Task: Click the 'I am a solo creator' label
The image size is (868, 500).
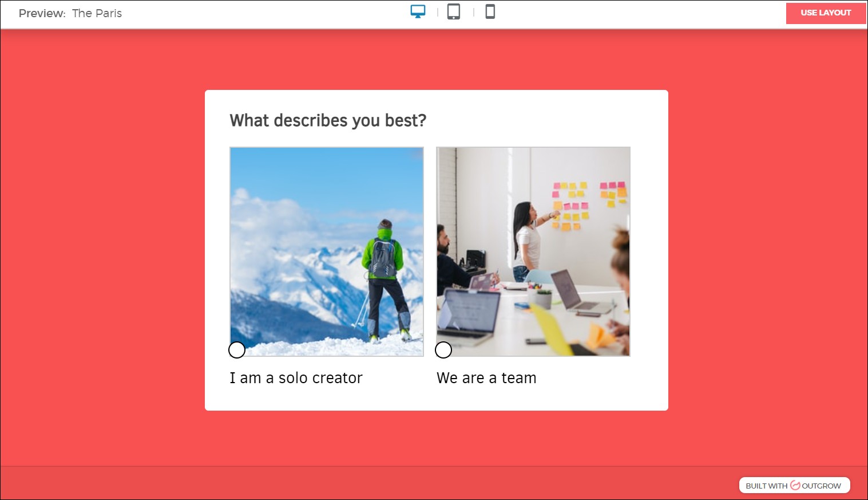Action: pyautogui.click(x=296, y=378)
